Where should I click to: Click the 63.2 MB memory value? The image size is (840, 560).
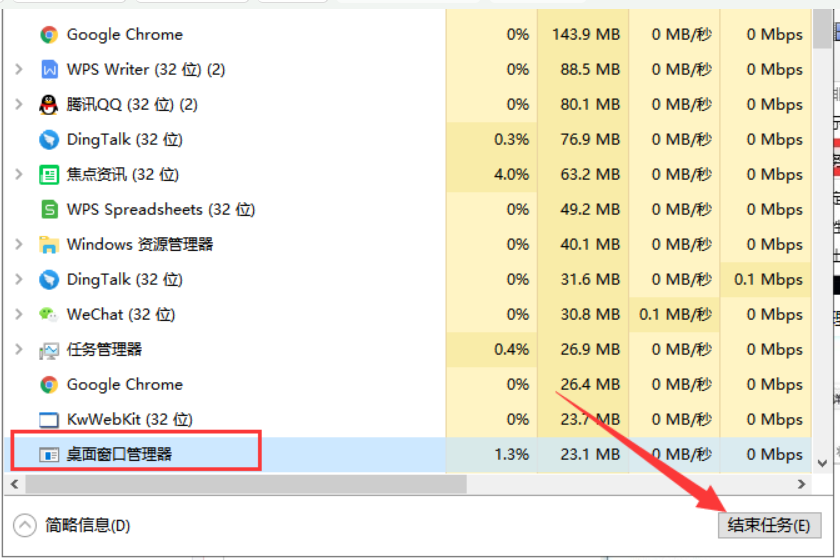(x=590, y=175)
